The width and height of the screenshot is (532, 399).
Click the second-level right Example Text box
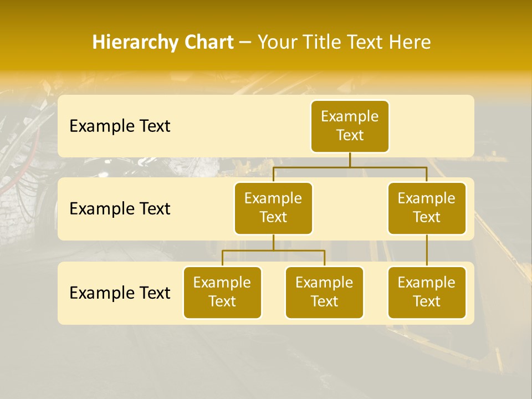(x=427, y=208)
